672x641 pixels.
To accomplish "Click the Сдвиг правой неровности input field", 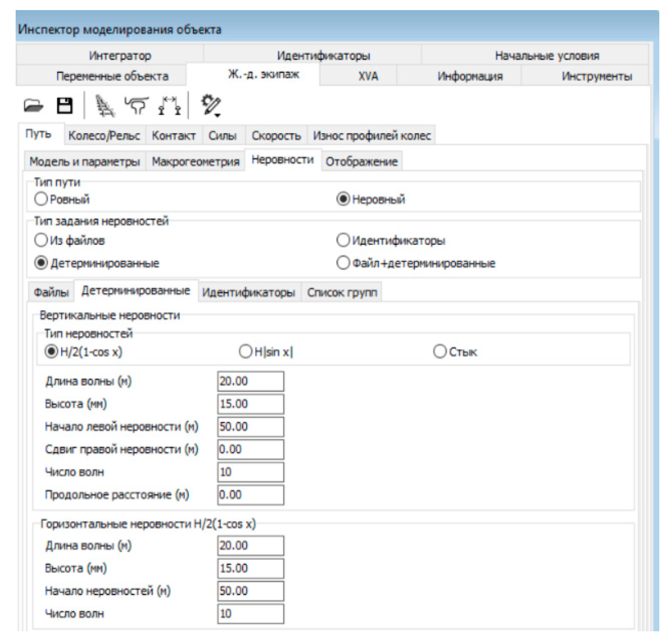I will pos(250,449).
